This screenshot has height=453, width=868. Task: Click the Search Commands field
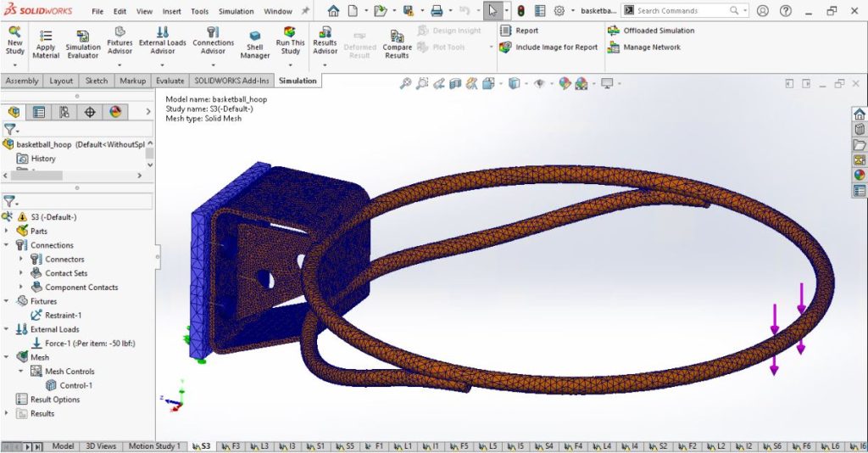coord(687,11)
